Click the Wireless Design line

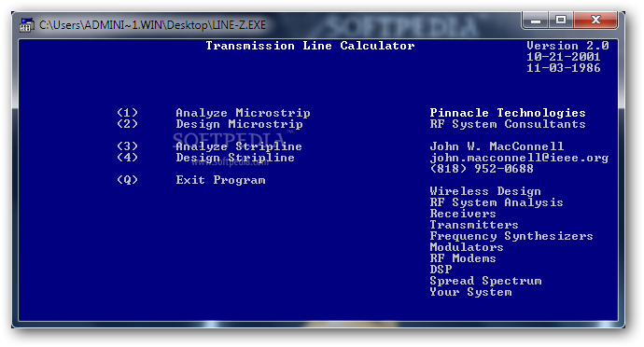[x=485, y=191]
